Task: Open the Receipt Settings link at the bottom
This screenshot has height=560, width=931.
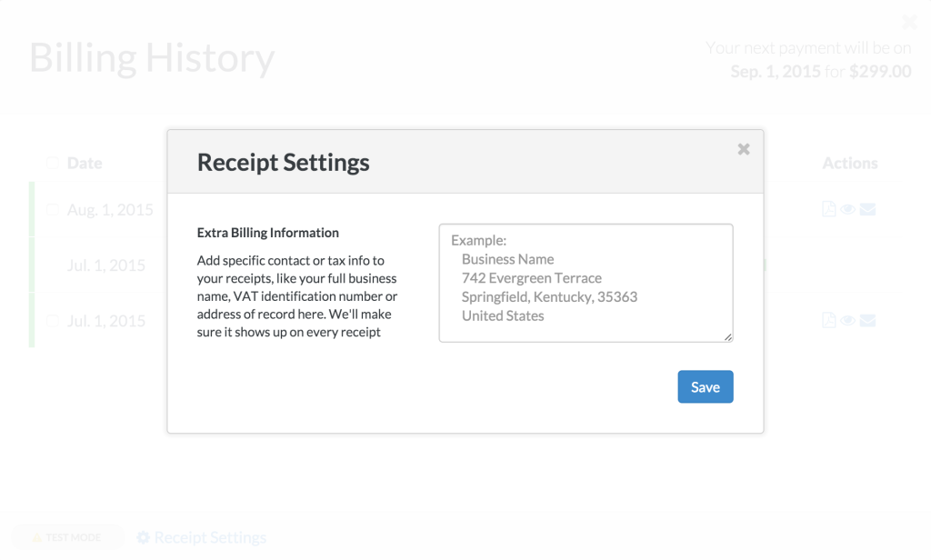Action: (210, 537)
